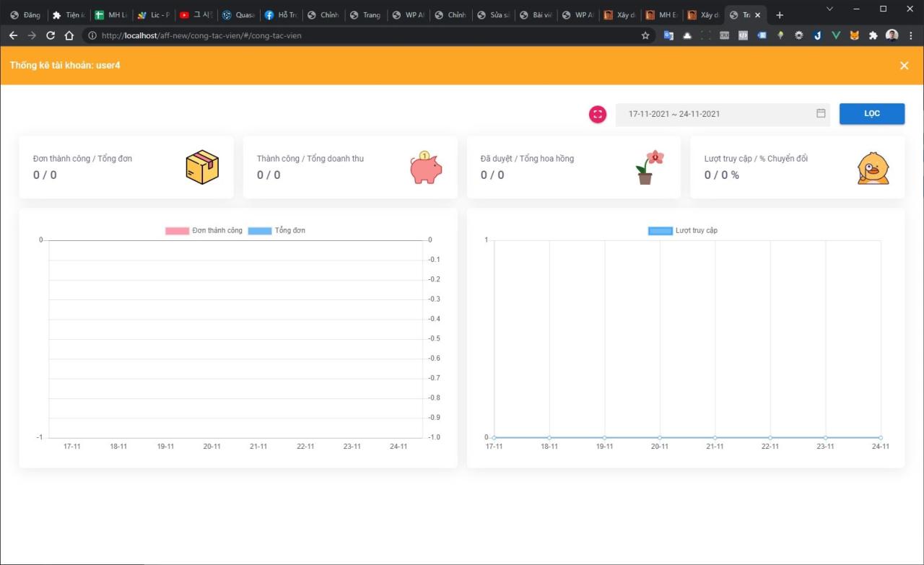Switch to the Hỗ Trợ Facebook tab

tap(281, 15)
